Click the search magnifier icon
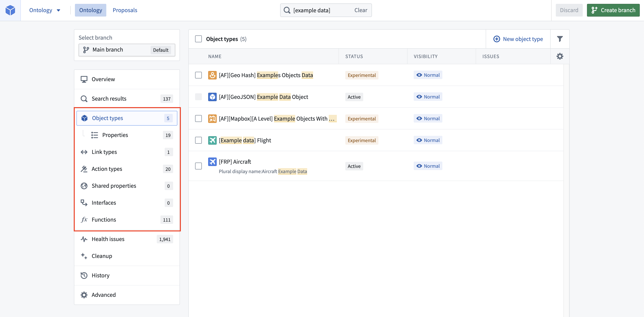The width and height of the screenshot is (644, 317). tap(287, 10)
